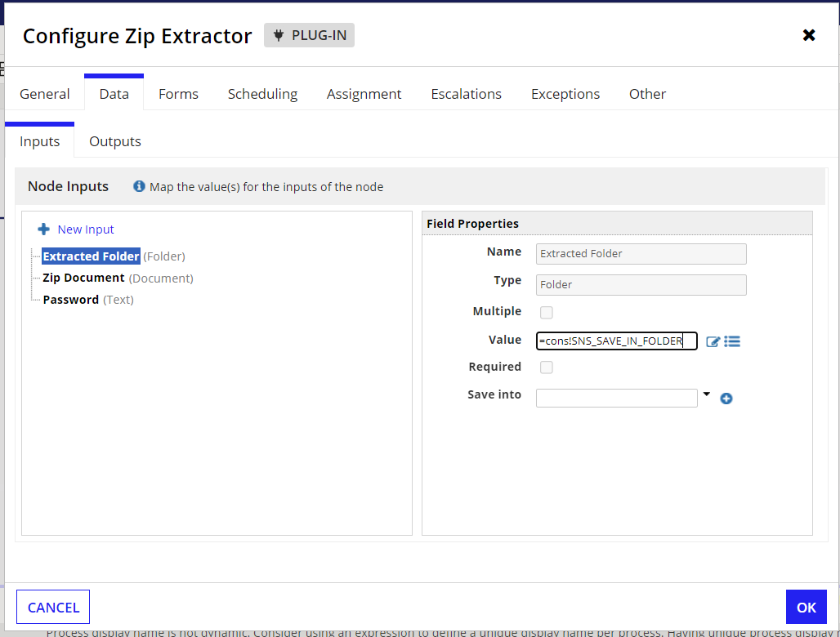Screen dimensions: 840x637
Task: Switch to the Outputs tab
Action: (115, 141)
